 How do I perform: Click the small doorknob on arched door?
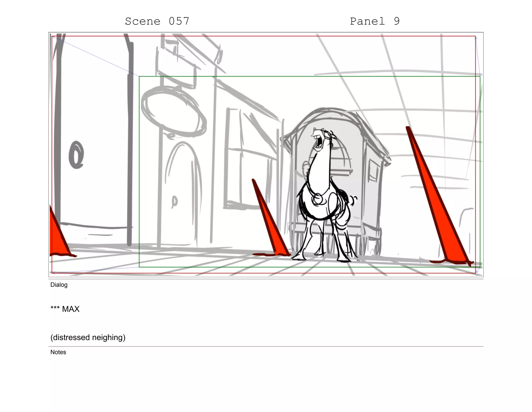[x=175, y=201]
